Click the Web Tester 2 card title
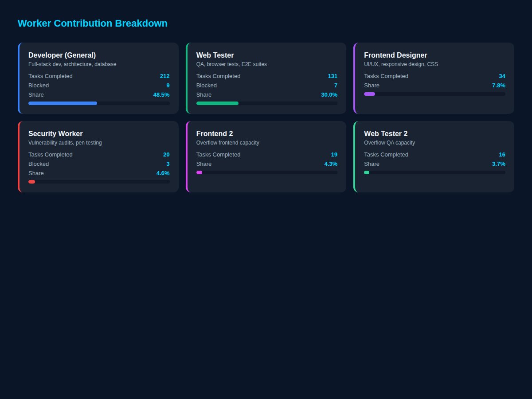Screen dimensions: 532x399 (x=386, y=133)
